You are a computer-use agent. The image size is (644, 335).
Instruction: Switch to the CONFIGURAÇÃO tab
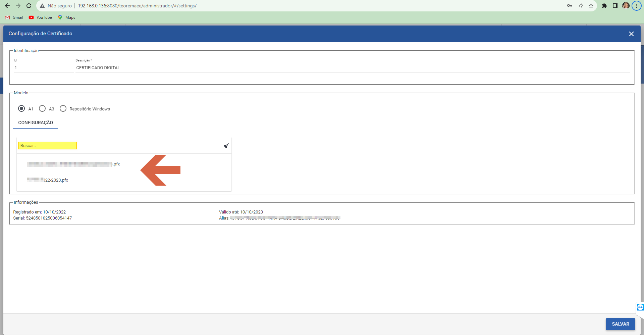tap(36, 123)
